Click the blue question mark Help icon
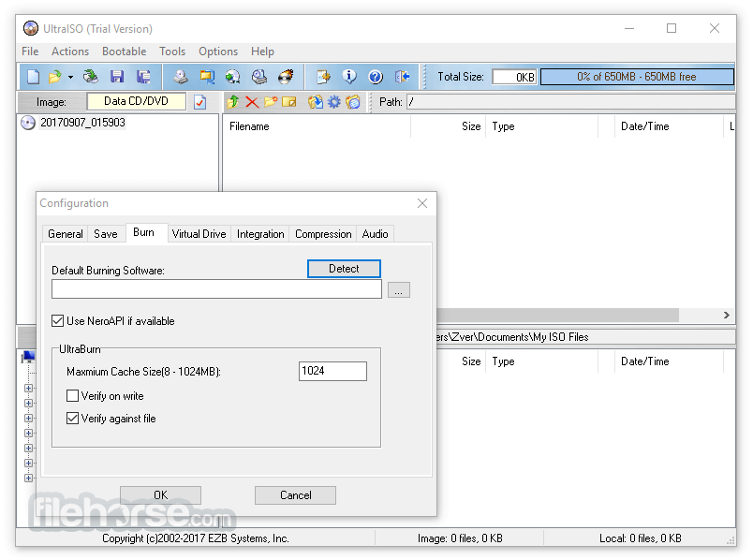The width and height of the screenshot is (753, 560). coord(376,77)
